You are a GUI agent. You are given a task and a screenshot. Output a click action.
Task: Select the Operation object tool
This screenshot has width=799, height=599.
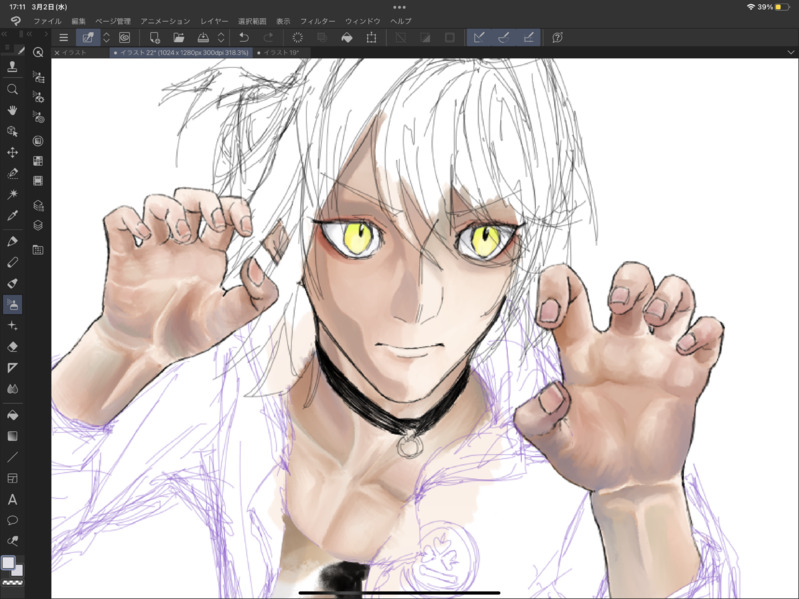[x=12, y=131]
